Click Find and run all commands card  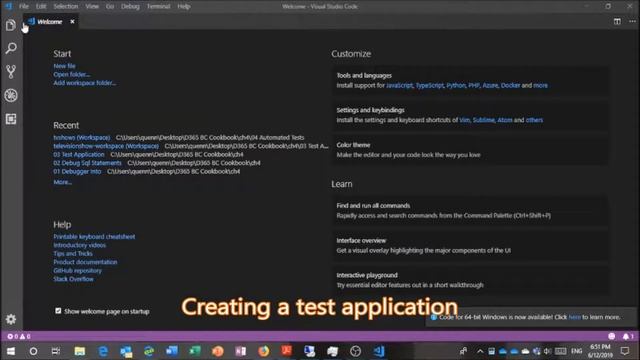click(470, 211)
